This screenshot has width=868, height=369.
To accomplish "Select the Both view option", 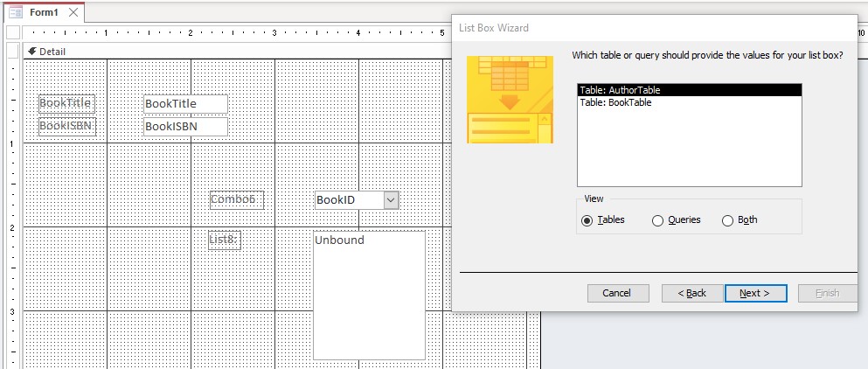I will (x=727, y=220).
